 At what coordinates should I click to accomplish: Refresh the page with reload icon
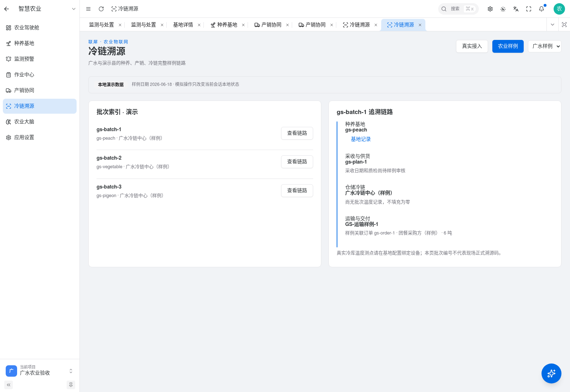pos(101,9)
